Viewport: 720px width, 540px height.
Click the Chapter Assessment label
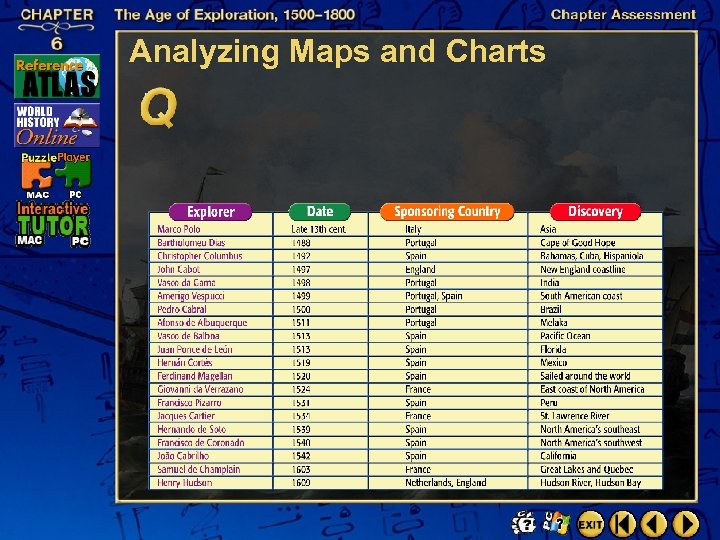(623, 15)
